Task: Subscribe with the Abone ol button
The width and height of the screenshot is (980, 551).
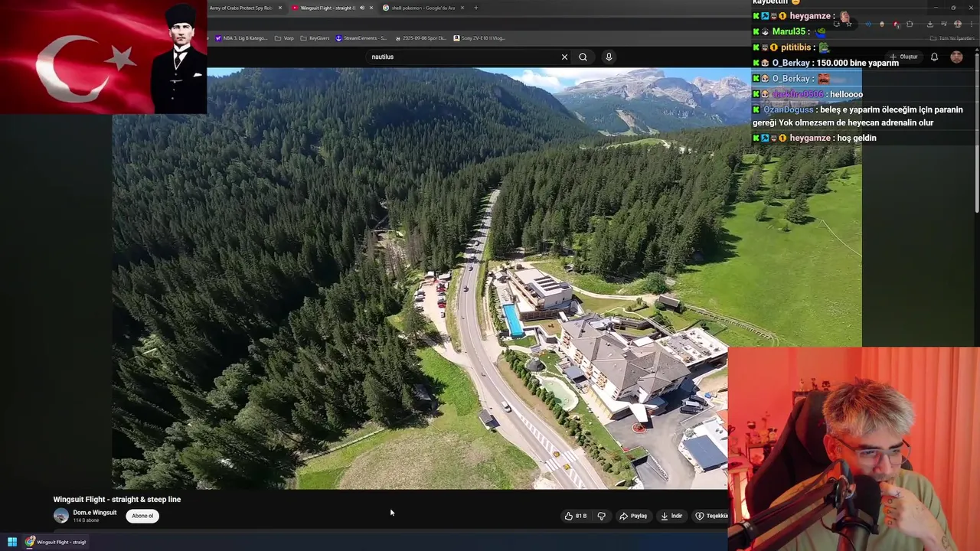Action: (142, 516)
